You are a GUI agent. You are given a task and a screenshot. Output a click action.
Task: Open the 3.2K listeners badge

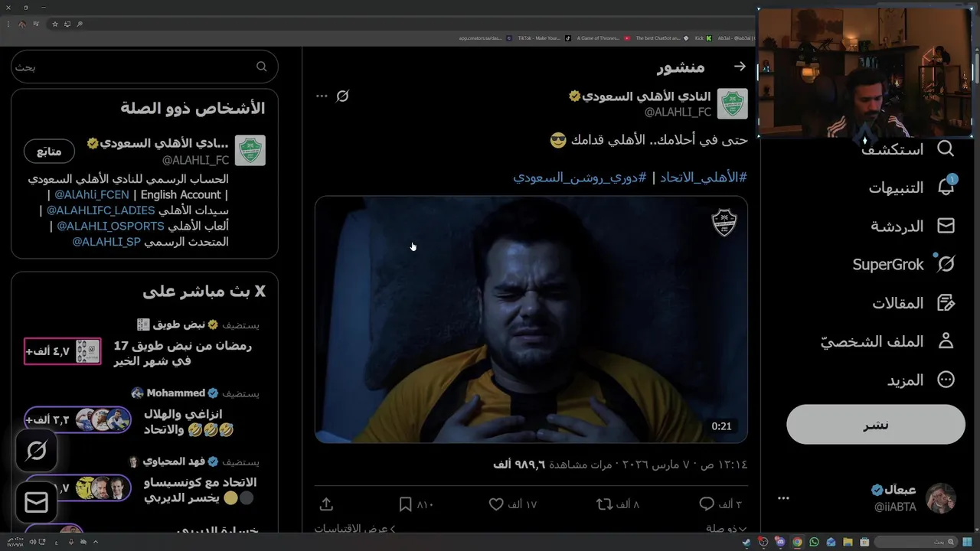click(77, 419)
